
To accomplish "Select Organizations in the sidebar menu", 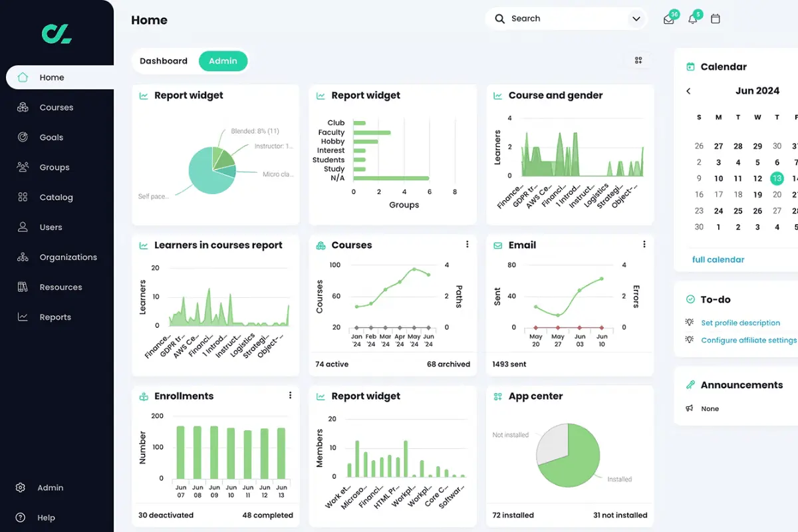I will [x=68, y=257].
